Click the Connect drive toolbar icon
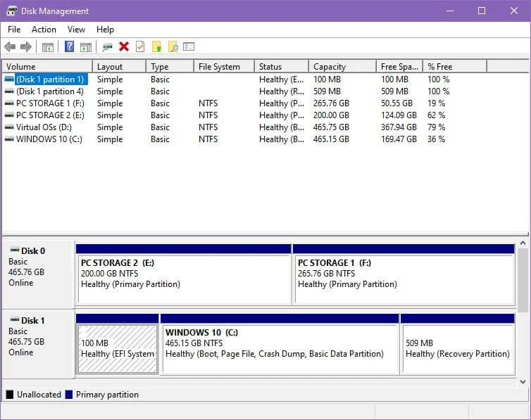This screenshot has width=531, height=420. (x=107, y=47)
